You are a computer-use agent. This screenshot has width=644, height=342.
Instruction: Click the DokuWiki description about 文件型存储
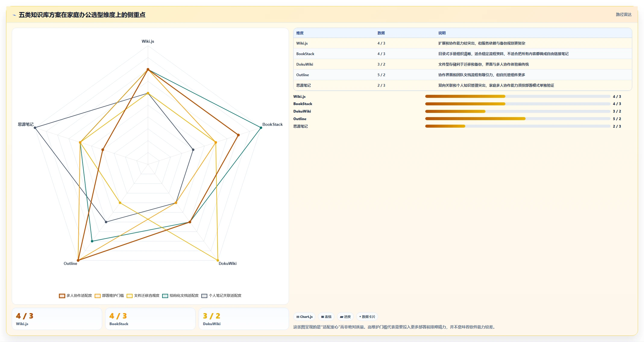pos(483,64)
